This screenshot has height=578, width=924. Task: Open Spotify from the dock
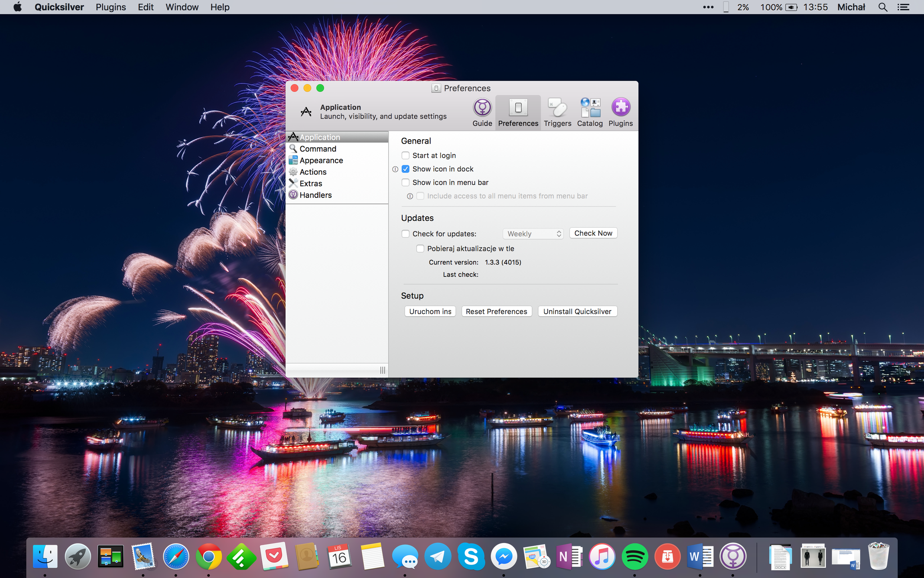coord(634,557)
